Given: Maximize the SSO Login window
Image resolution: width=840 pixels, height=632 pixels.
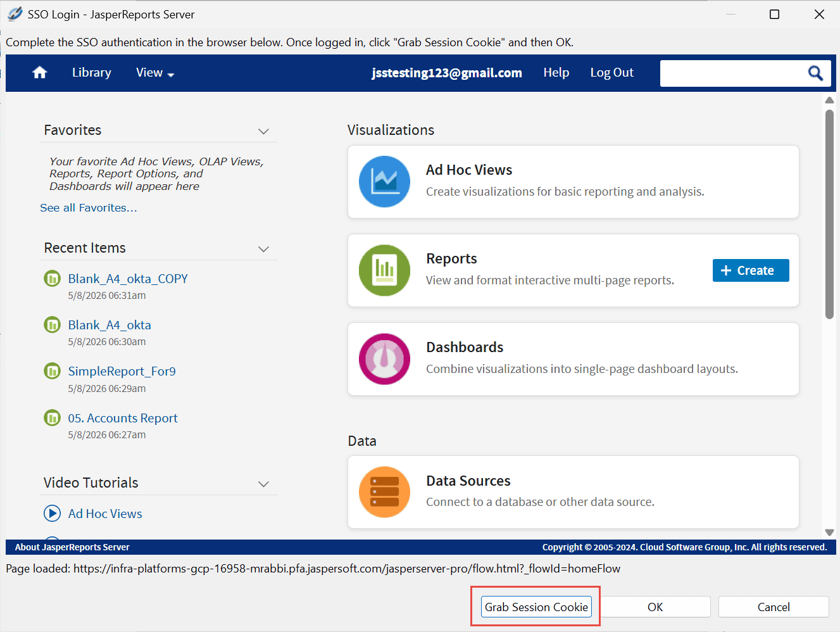Looking at the screenshot, I should point(774,14).
